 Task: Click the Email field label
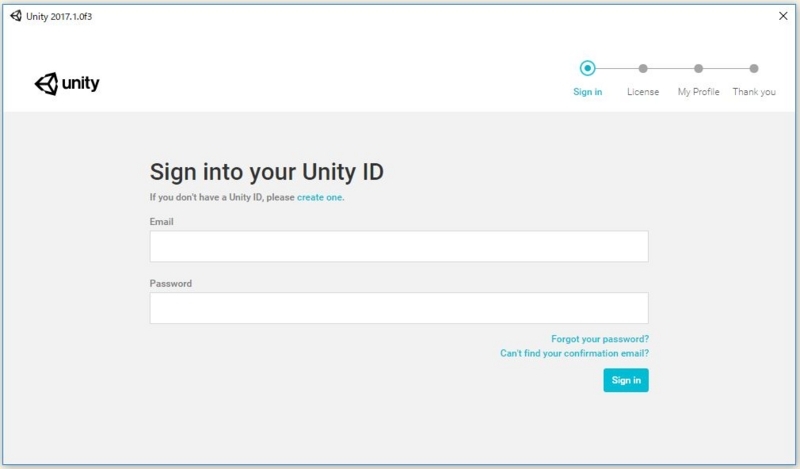pyautogui.click(x=161, y=221)
